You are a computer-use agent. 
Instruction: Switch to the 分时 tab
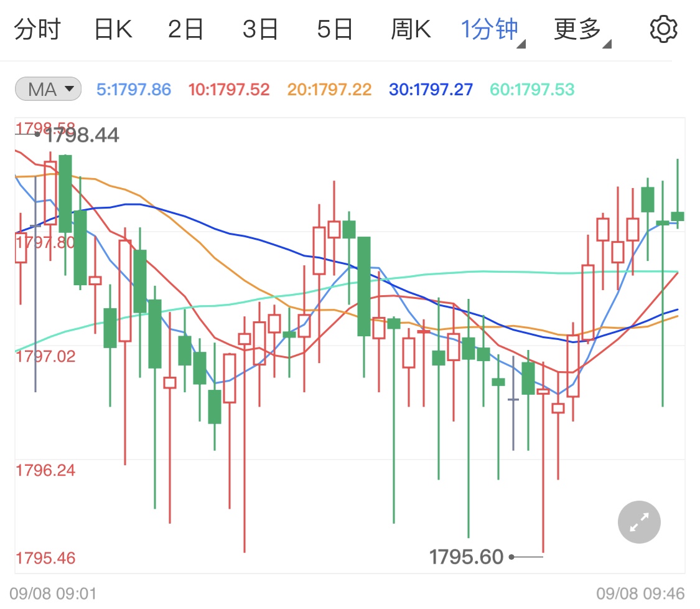(37, 29)
